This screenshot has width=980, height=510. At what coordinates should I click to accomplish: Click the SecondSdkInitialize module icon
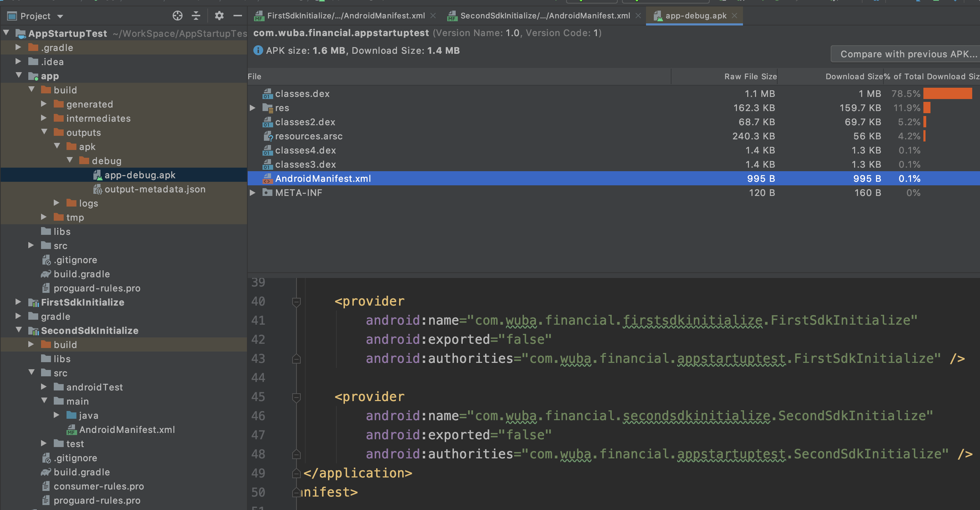(x=34, y=331)
